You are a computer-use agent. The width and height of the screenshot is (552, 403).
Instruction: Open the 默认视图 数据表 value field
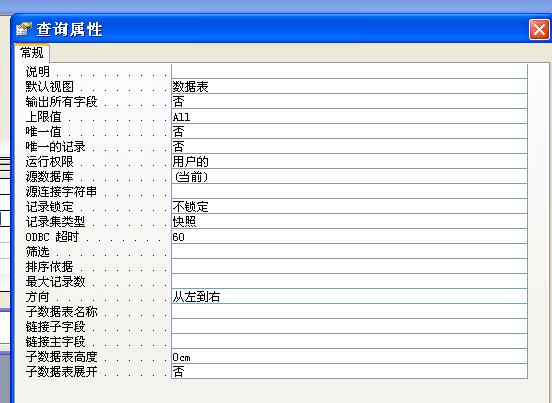point(349,87)
